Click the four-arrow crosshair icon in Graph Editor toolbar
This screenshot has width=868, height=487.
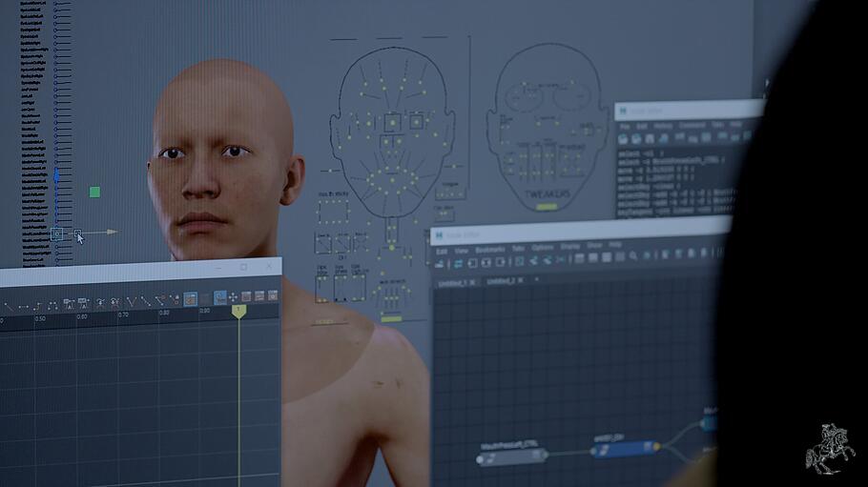pyautogui.click(x=234, y=297)
